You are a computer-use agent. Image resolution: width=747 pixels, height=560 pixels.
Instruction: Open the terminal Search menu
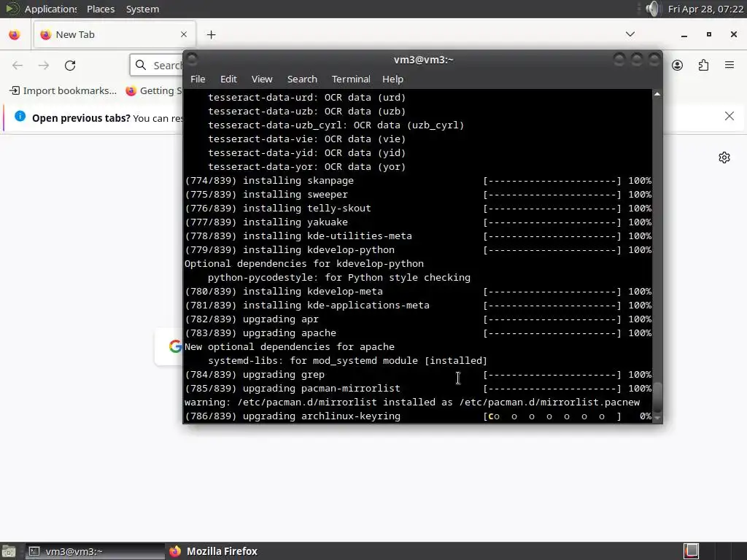pos(302,79)
